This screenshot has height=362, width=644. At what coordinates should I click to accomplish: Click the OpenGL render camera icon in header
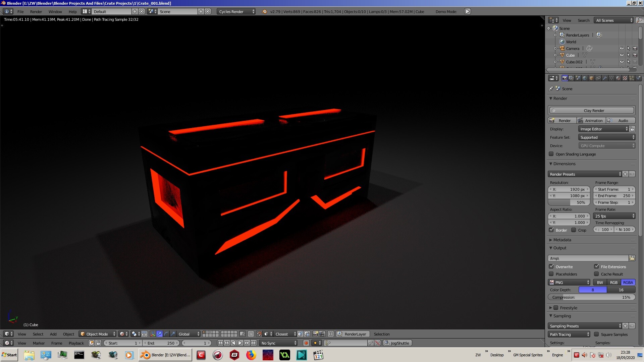[316, 334]
